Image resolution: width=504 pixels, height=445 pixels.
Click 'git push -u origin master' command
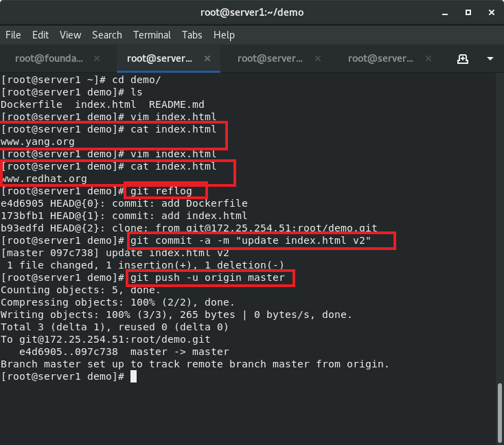pyautogui.click(x=207, y=277)
